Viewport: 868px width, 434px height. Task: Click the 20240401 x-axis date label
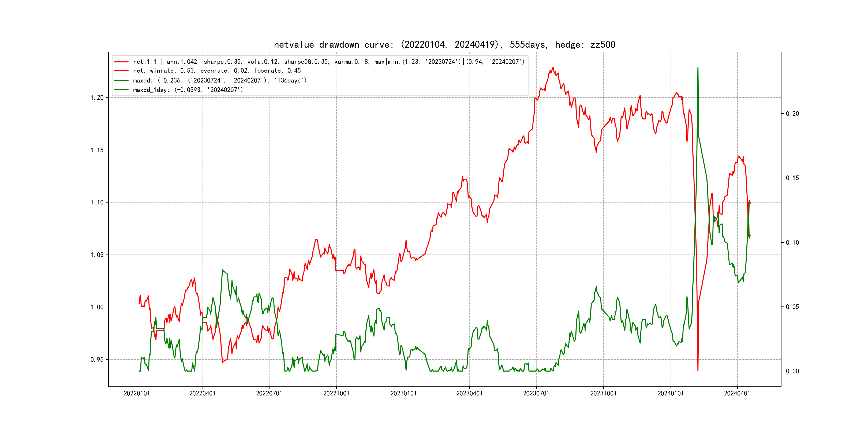click(737, 394)
